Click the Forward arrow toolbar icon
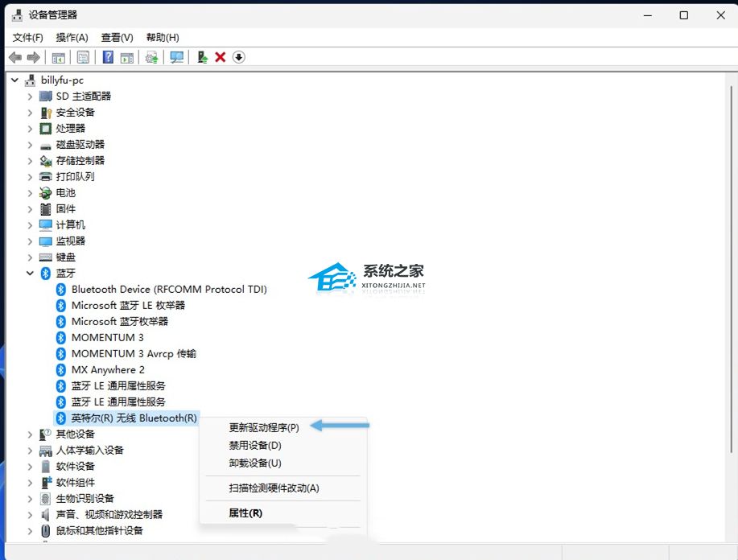 tap(34, 57)
